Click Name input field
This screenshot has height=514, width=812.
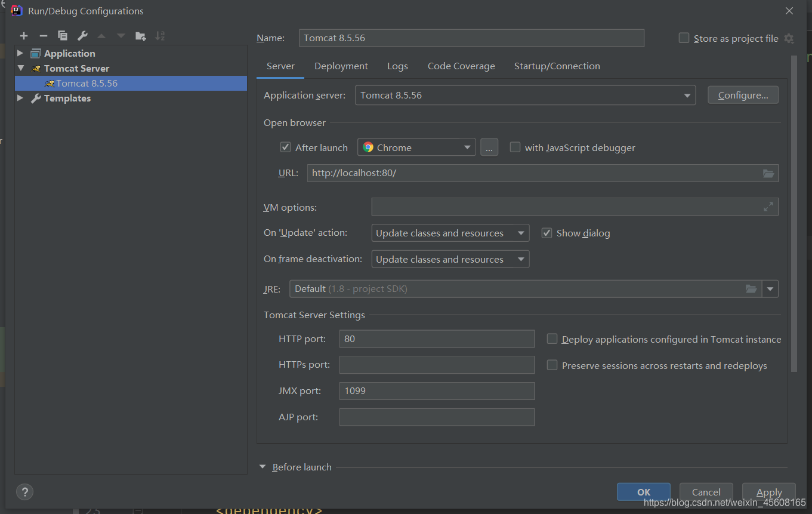coord(471,38)
